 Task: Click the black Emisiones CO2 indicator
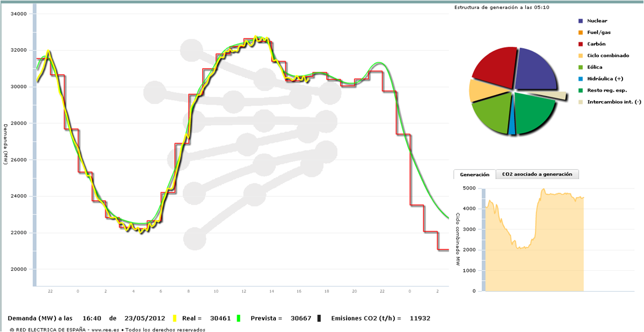tap(319, 318)
